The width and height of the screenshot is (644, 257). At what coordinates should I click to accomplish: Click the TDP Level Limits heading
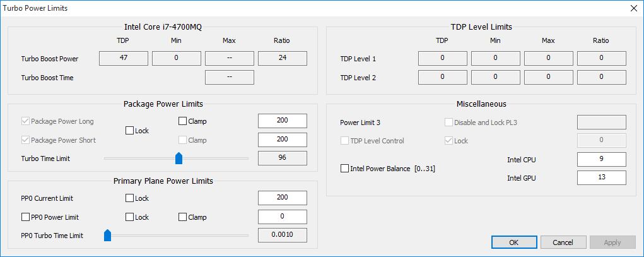pyautogui.click(x=481, y=27)
